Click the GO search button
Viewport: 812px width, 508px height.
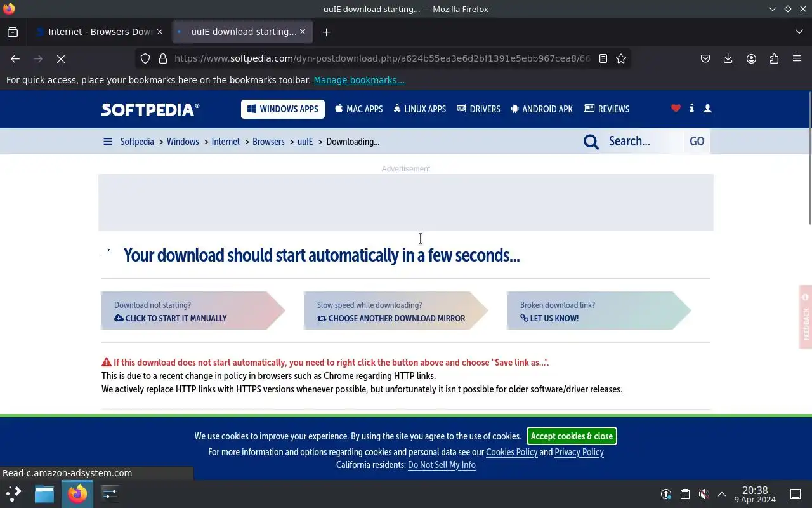697,142
